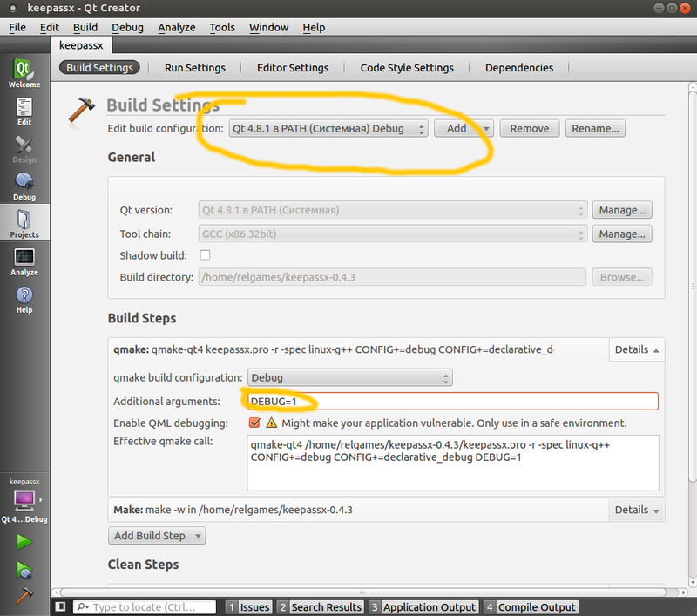697x616 pixels.
Task: Rename the build configuration
Action: tap(595, 127)
